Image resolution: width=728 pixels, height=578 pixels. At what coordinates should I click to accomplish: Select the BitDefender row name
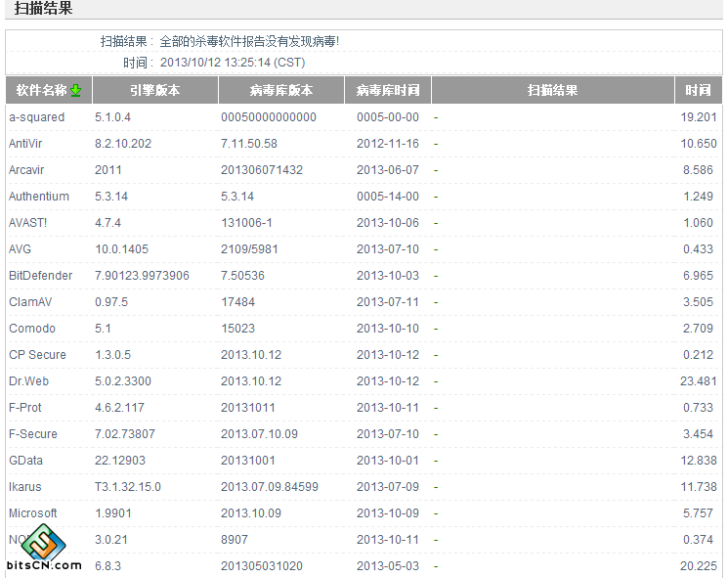(x=41, y=276)
